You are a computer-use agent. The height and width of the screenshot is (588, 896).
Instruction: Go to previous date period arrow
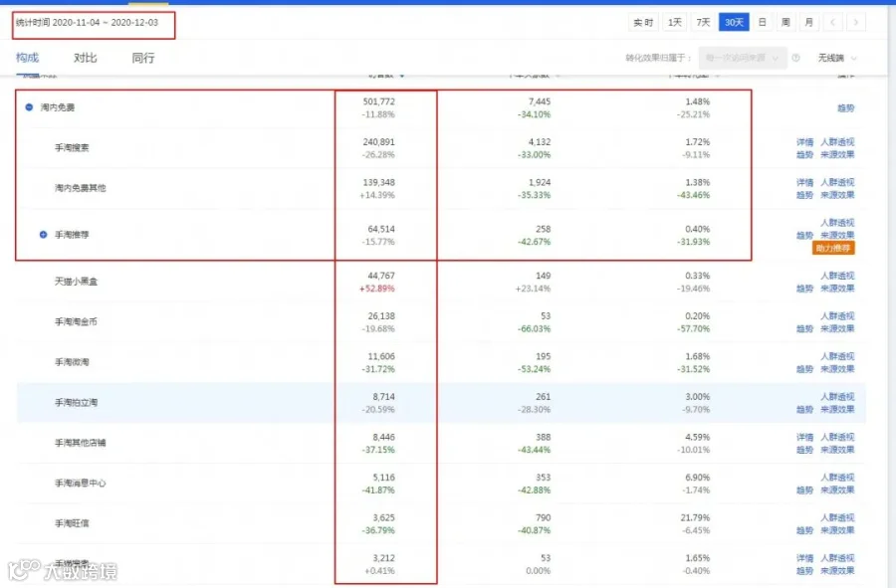[x=832, y=22]
